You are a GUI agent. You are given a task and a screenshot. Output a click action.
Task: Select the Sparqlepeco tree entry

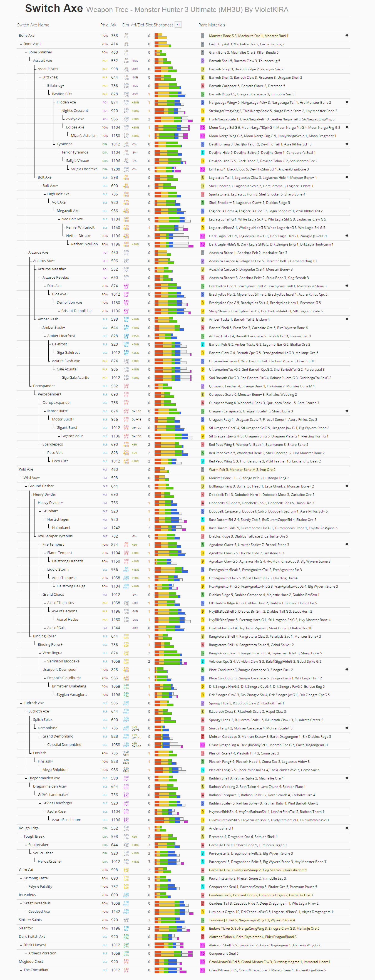(x=53, y=444)
